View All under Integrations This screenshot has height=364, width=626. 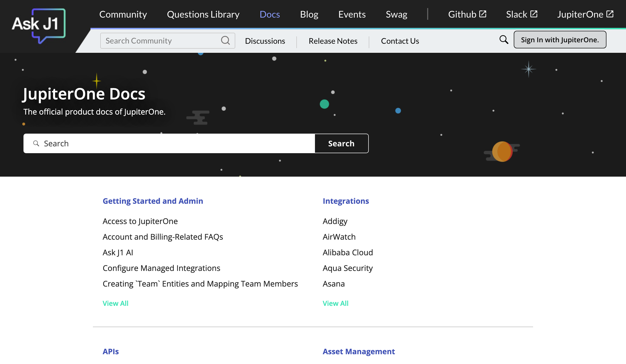335,303
